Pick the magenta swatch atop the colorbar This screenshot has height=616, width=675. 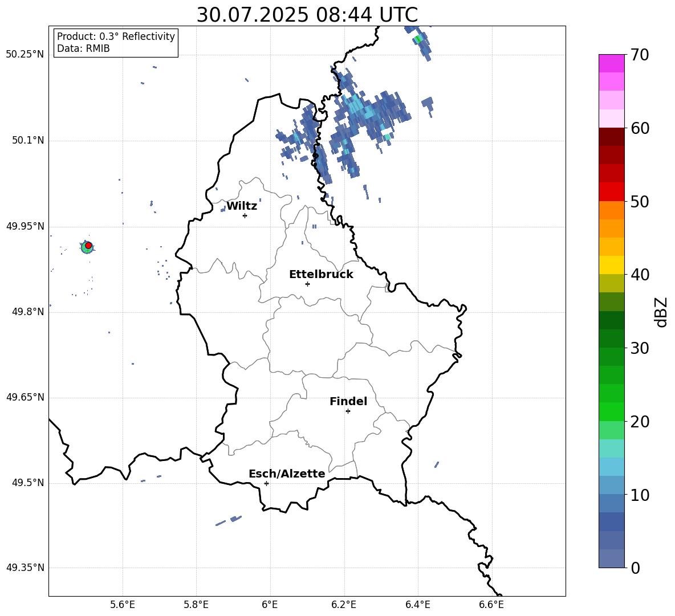tap(611, 63)
